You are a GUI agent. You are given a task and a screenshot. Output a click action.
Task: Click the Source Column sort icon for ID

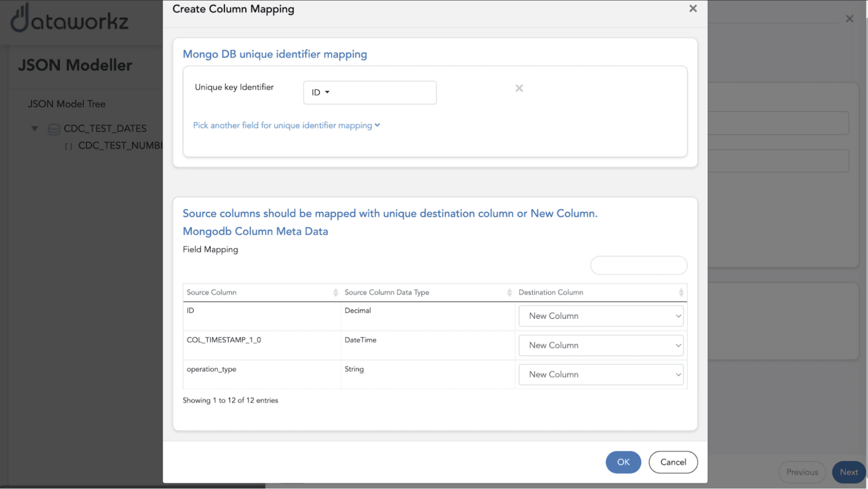(335, 292)
